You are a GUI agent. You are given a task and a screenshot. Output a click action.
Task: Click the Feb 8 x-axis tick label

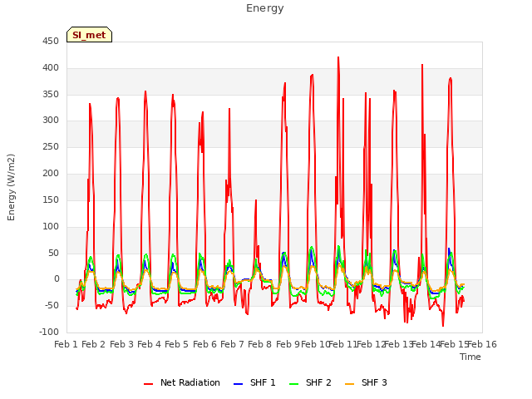260,344
